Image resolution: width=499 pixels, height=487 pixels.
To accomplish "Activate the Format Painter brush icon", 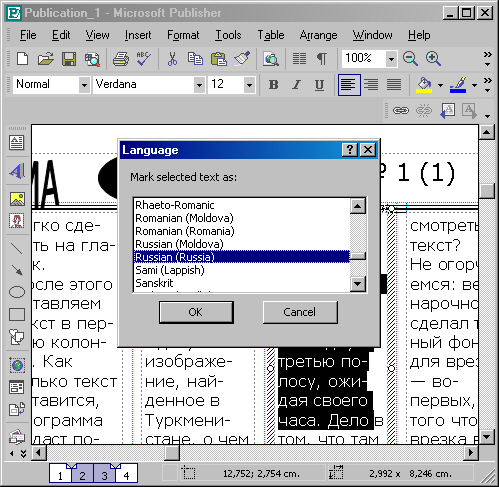I will pos(242,59).
